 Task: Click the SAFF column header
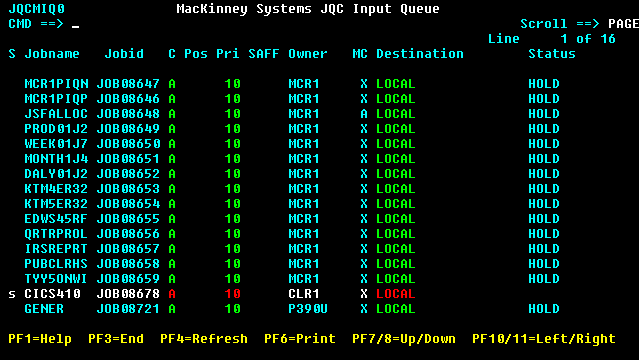[x=264, y=54]
